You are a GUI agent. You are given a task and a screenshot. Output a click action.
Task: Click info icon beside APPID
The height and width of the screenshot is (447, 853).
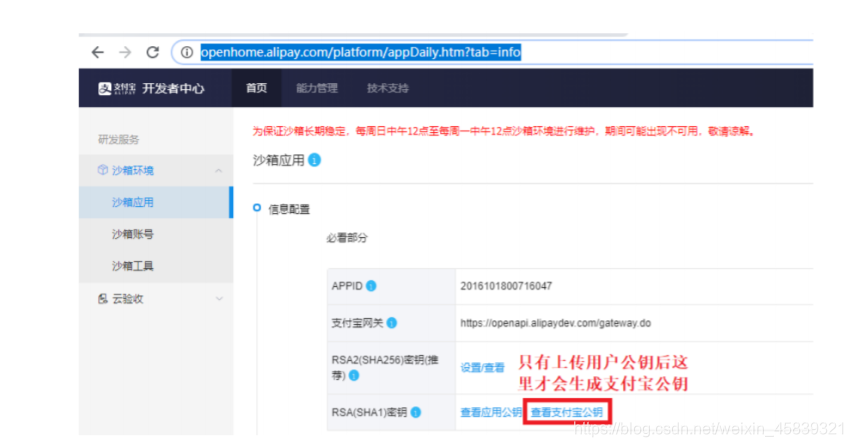pyautogui.click(x=371, y=286)
